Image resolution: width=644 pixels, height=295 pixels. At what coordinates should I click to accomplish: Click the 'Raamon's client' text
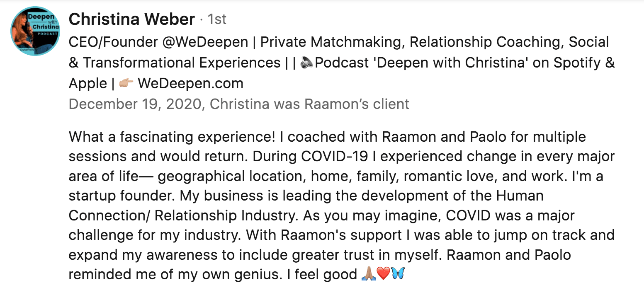click(357, 104)
